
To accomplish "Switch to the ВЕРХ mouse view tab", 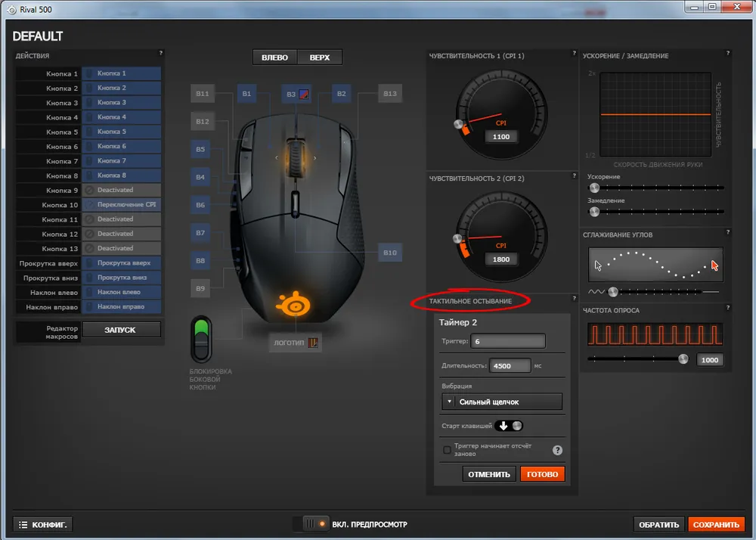I will tap(320, 57).
